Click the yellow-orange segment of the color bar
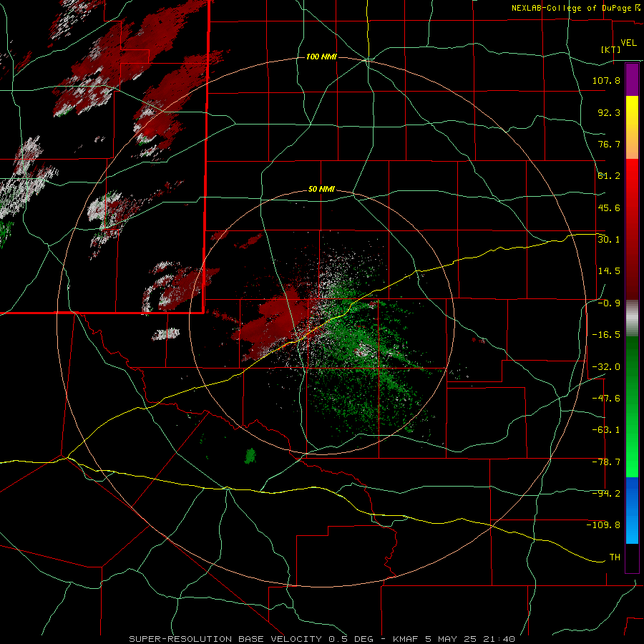 (632, 127)
